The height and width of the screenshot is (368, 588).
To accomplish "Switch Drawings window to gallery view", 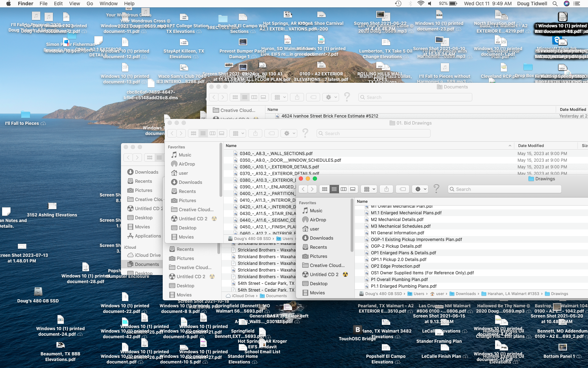I will click(x=353, y=189).
